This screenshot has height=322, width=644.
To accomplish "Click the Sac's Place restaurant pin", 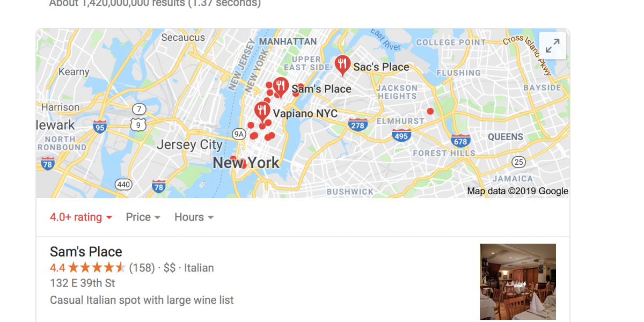I will click(342, 65).
